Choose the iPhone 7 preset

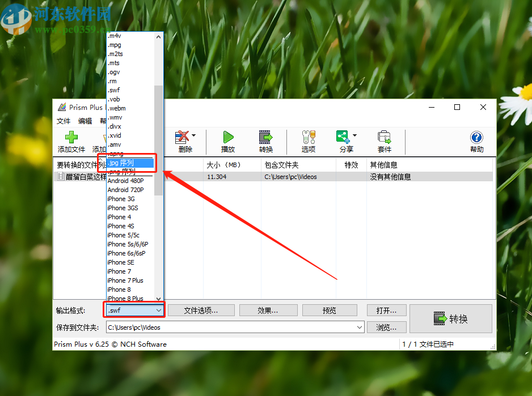(x=130, y=271)
